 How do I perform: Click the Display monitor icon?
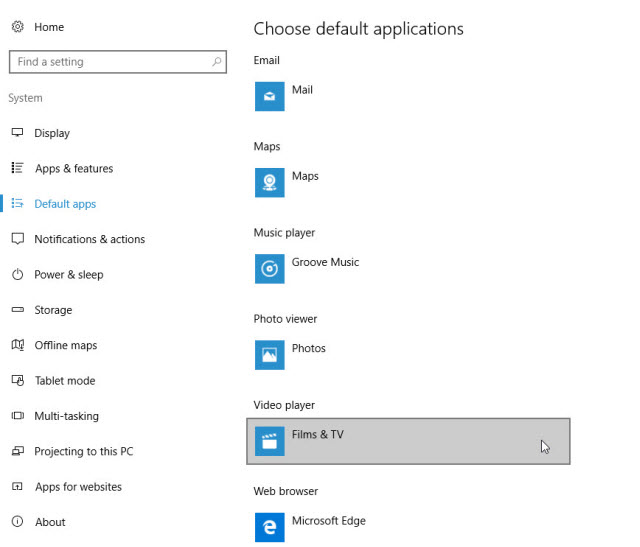[18, 133]
